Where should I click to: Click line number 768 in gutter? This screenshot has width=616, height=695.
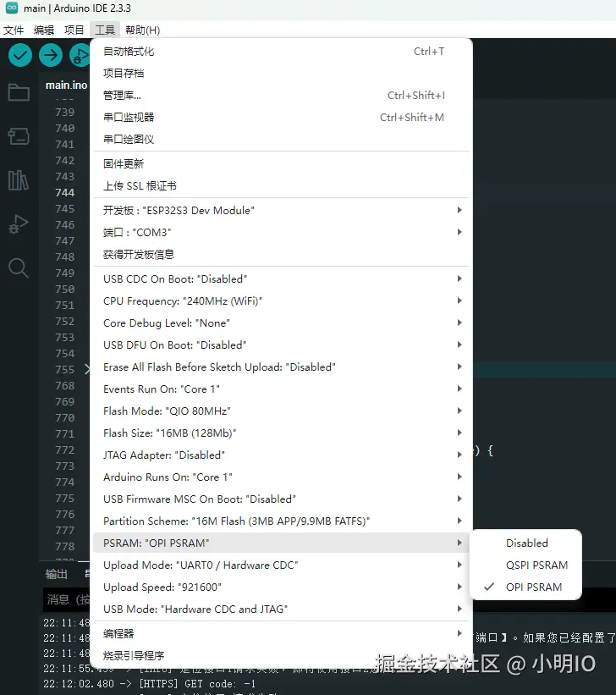click(x=64, y=385)
